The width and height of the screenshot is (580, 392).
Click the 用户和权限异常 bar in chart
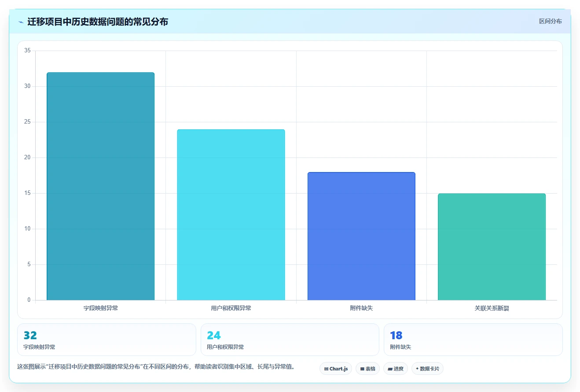pos(231,215)
